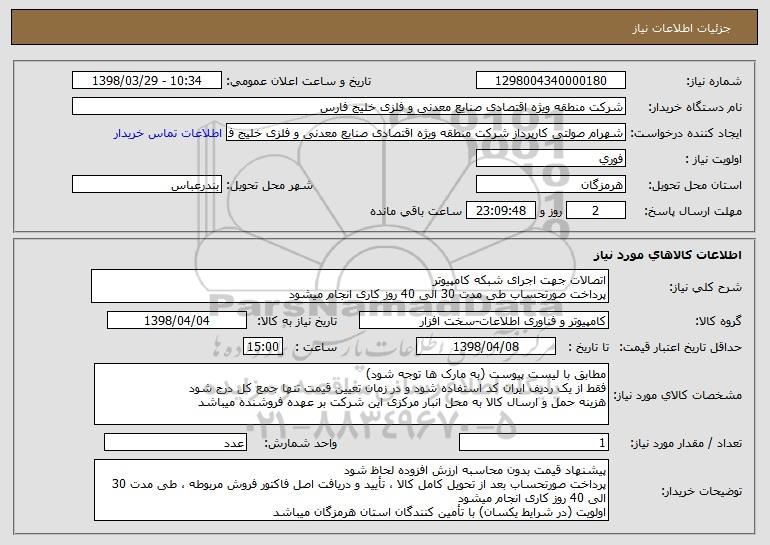Open the buyer contact info link اطلاعات تماس خریدار
This screenshot has width=770, height=545.
168,134
